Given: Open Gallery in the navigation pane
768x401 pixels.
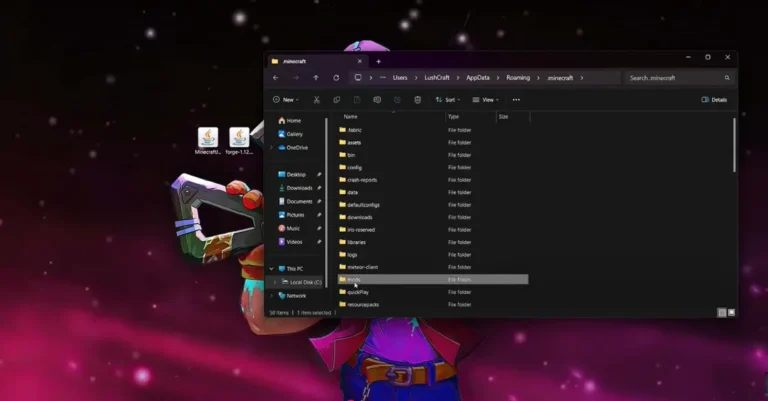Looking at the screenshot, I should tap(290, 134).
